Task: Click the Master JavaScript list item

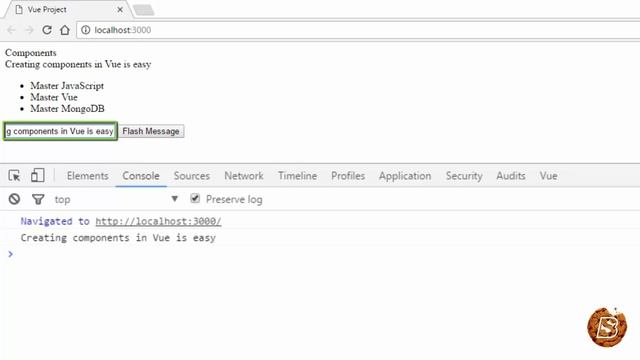Action: [67, 86]
